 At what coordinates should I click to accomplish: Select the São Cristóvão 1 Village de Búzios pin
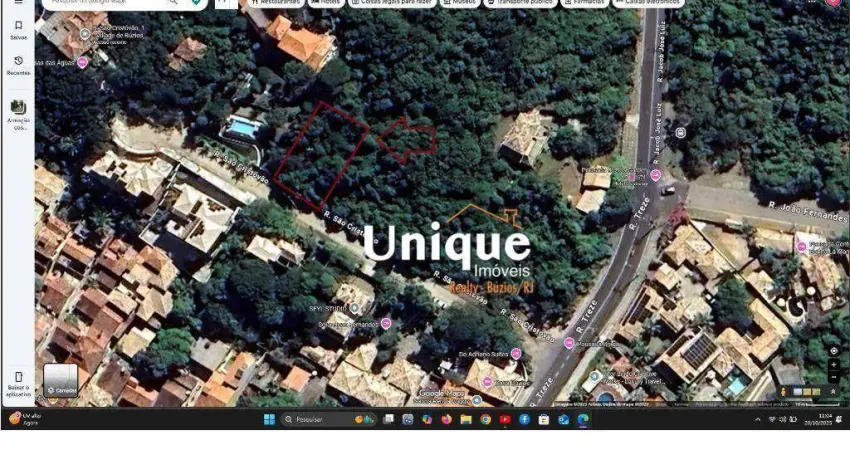pyautogui.click(x=85, y=34)
